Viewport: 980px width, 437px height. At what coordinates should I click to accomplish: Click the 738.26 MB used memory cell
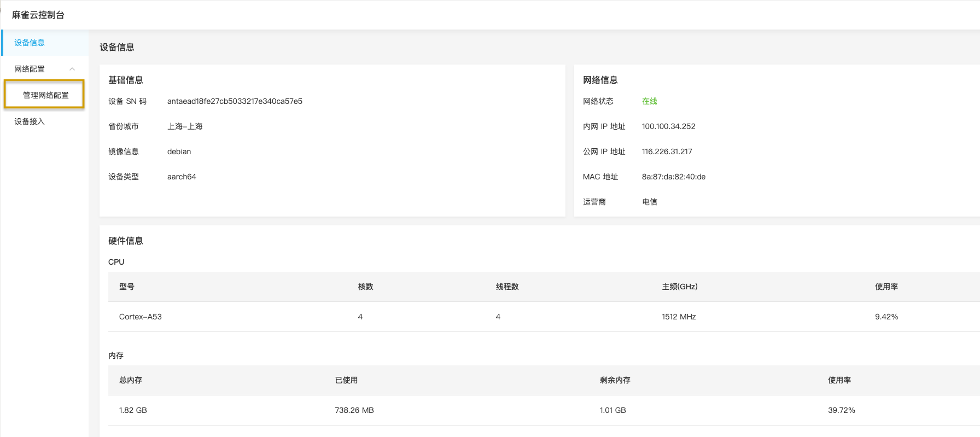[354, 410]
